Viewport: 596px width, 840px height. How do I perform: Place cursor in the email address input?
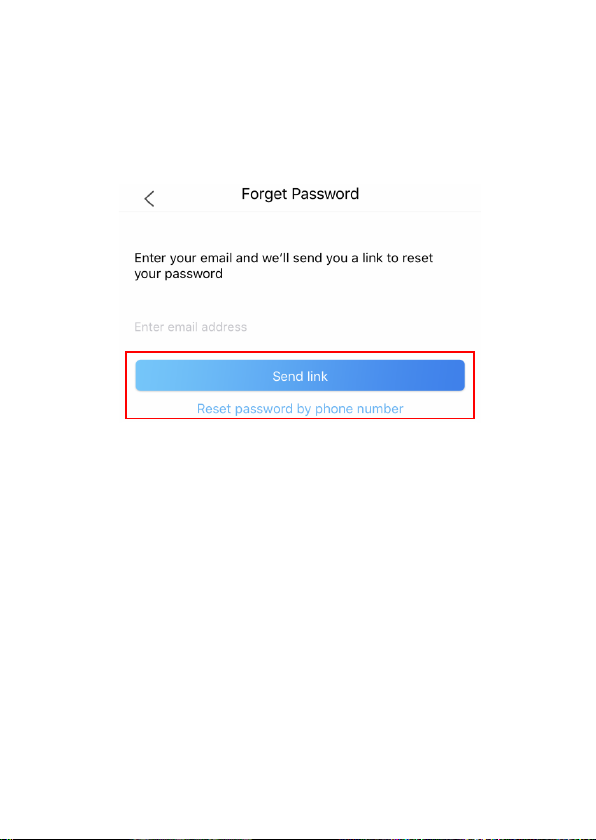[300, 327]
